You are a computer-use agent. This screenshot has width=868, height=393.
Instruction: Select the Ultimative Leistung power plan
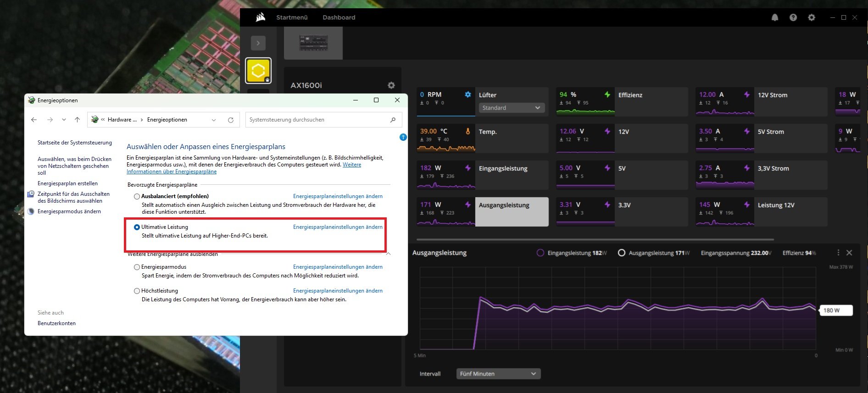point(137,227)
